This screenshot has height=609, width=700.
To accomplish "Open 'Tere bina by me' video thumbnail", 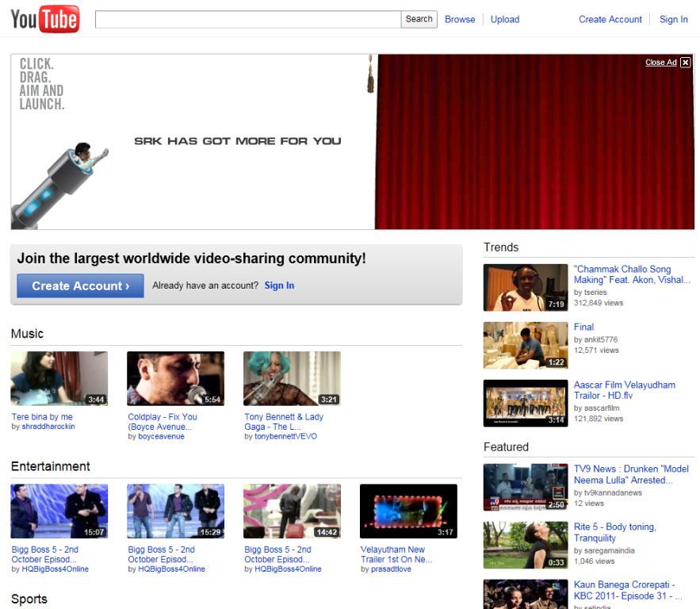I will coord(59,378).
